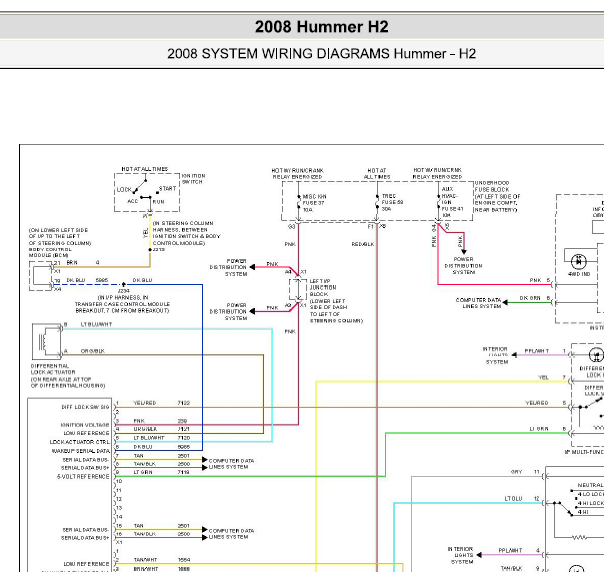Click the "LOCK ACTUATOR CTRL" pin label
Viewport: 604px width, 572px height.
tap(79, 442)
